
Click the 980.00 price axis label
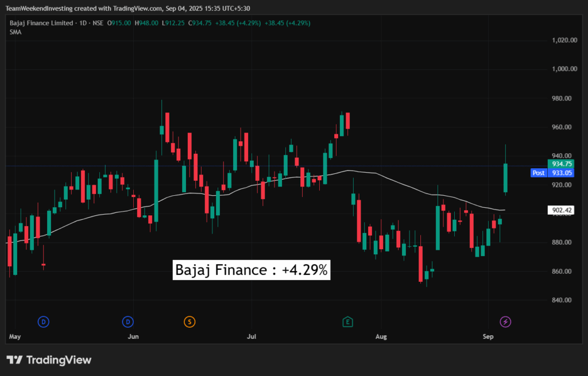pos(562,98)
